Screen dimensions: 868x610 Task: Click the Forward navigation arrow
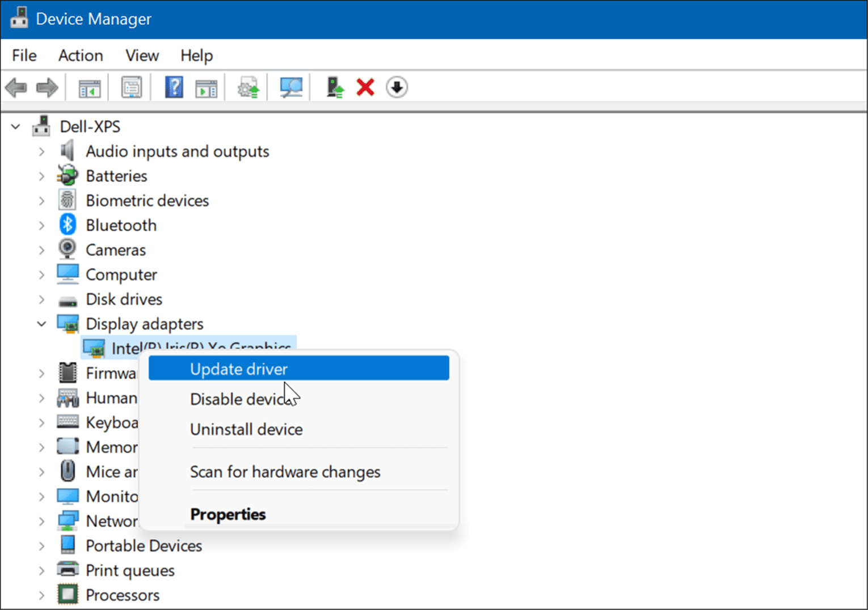click(48, 87)
